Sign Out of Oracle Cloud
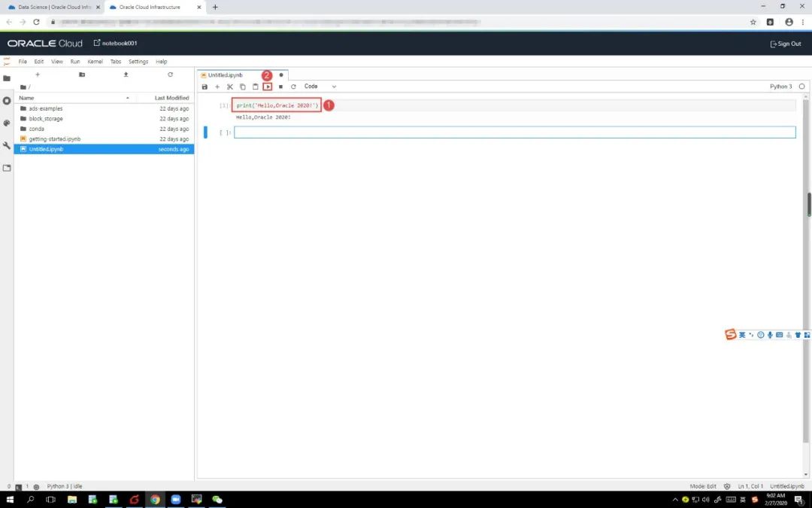812x508 pixels. click(x=786, y=44)
